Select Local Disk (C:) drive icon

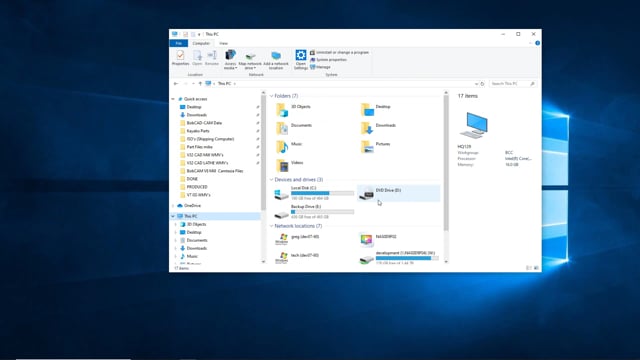[281, 194]
